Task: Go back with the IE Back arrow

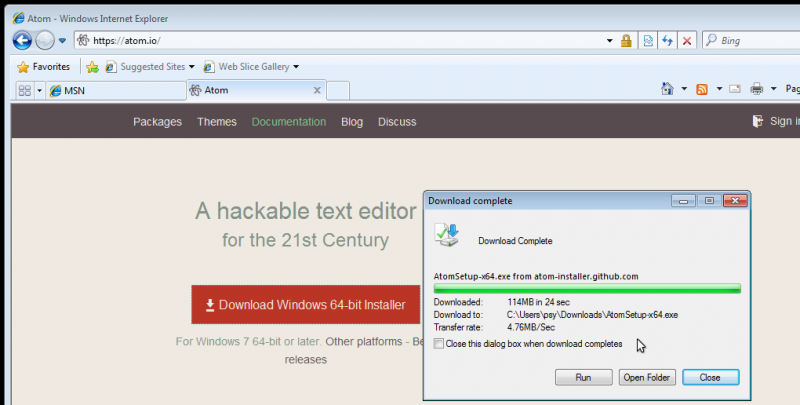Action: [22, 40]
